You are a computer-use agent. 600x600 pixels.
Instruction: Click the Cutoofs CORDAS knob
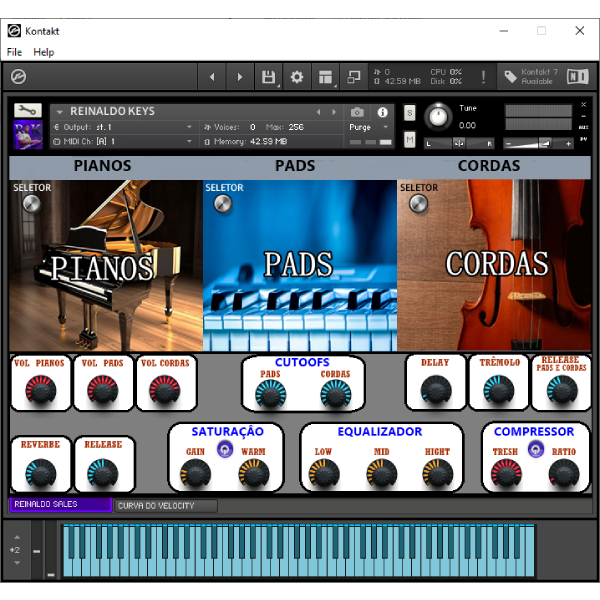336,394
